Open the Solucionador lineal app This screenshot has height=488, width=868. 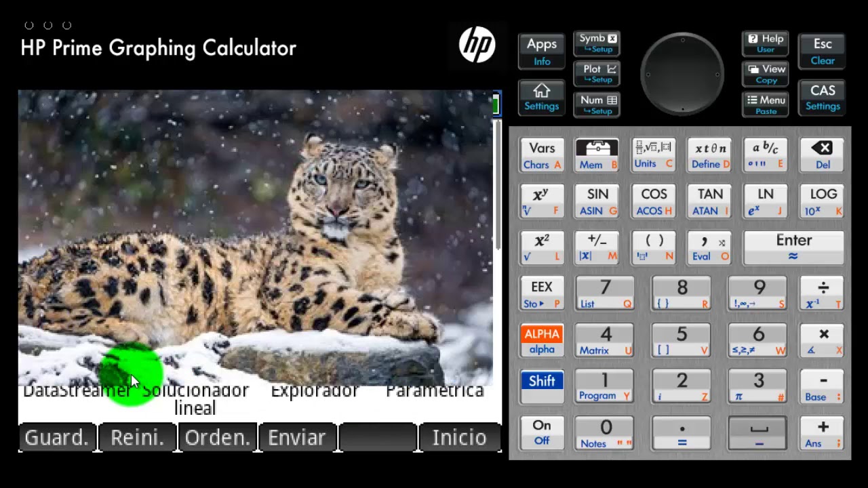pyautogui.click(x=195, y=399)
